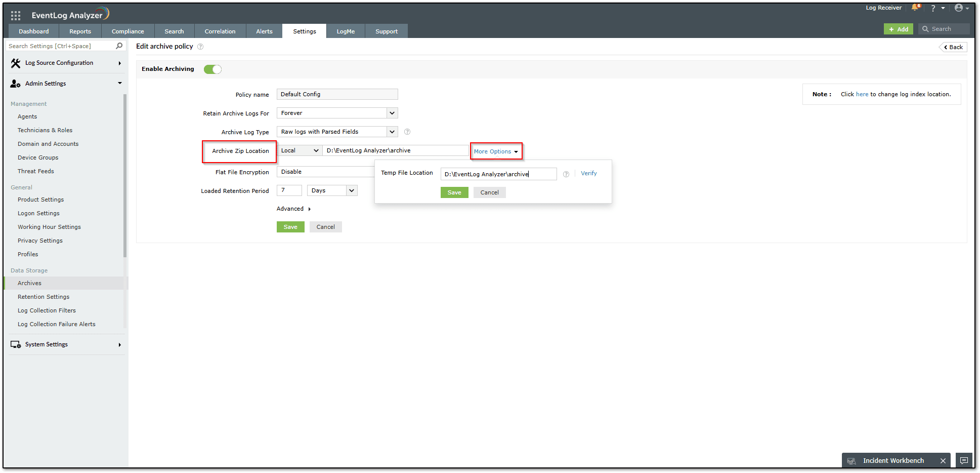Open Retention Settings in sidebar
The width and height of the screenshot is (980, 473).
(44, 297)
